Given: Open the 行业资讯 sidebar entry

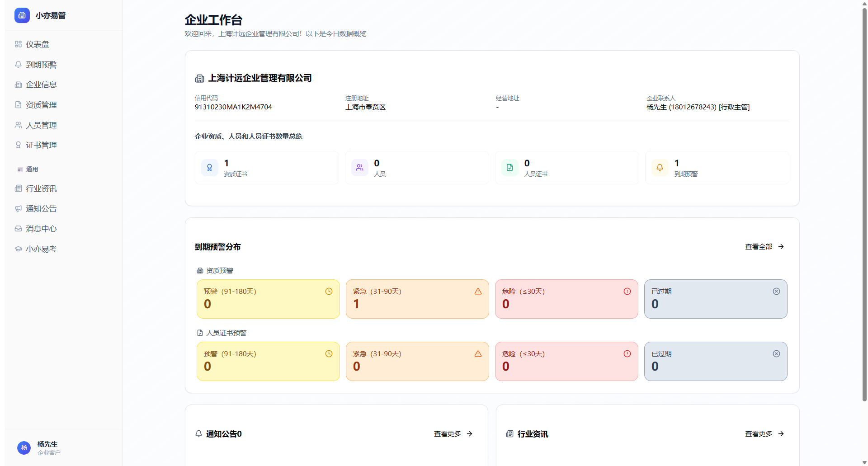Looking at the screenshot, I should click(64, 188).
